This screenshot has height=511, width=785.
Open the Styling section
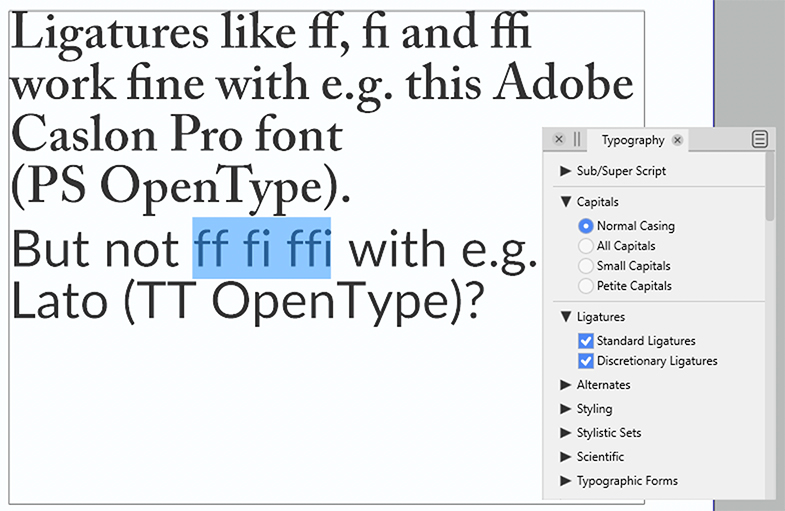pos(566,409)
